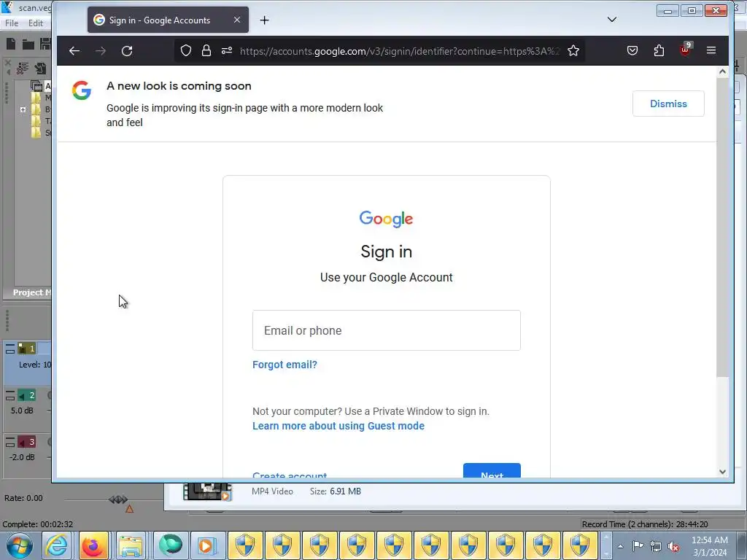Open the Forgot email? link

click(x=285, y=365)
